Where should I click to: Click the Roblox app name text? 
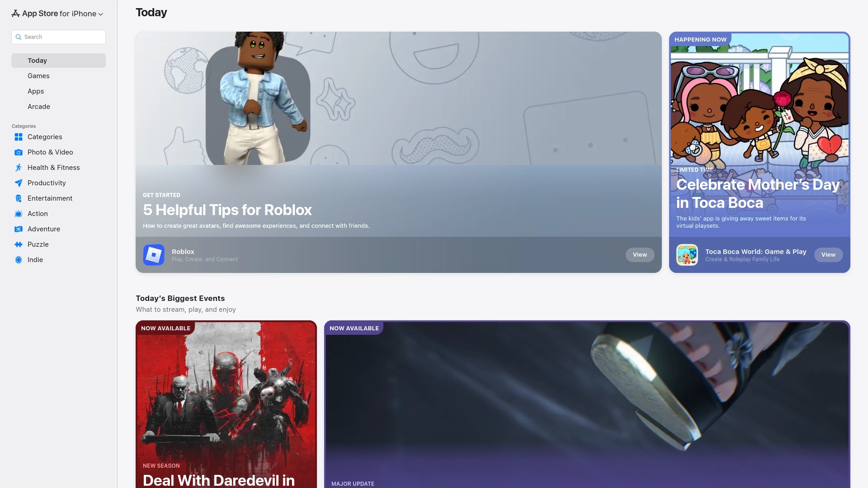tap(183, 252)
